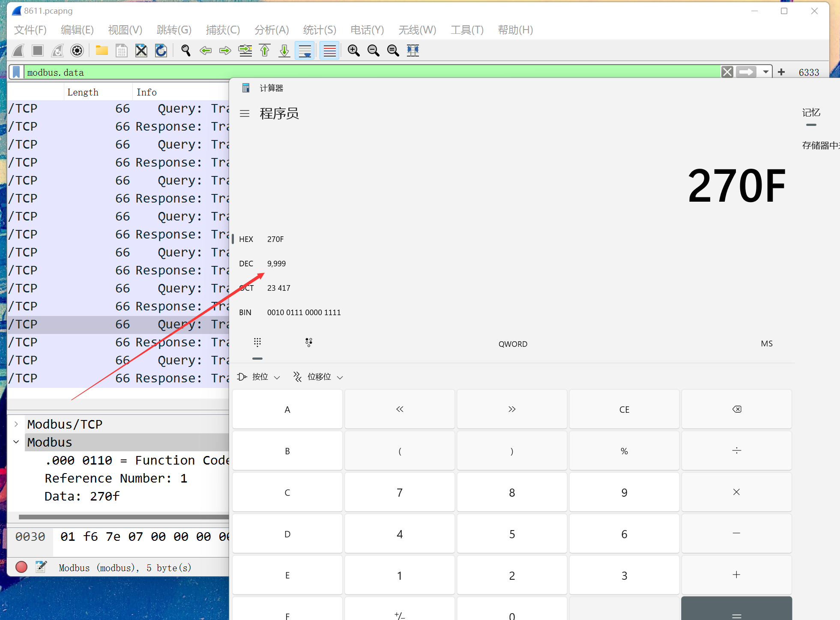The image size is (840, 620).
Task: Open the 分析(A) menu
Action: coord(271,30)
